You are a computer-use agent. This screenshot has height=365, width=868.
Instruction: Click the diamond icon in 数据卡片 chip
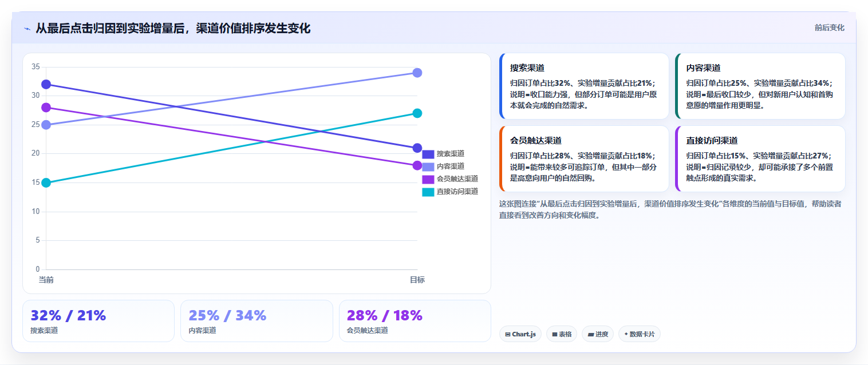(x=626, y=334)
